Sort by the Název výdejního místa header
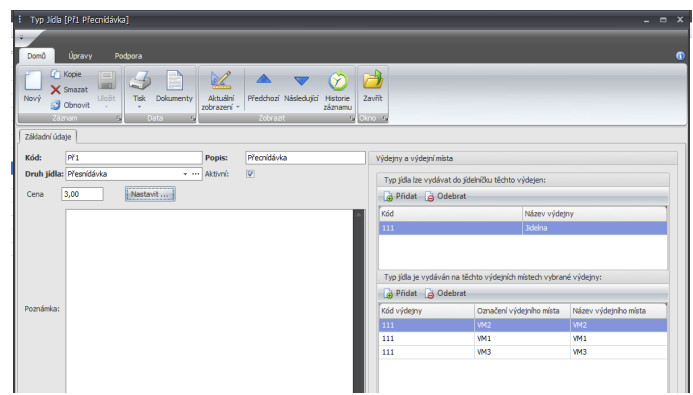693x395 pixels. [618, 311]
